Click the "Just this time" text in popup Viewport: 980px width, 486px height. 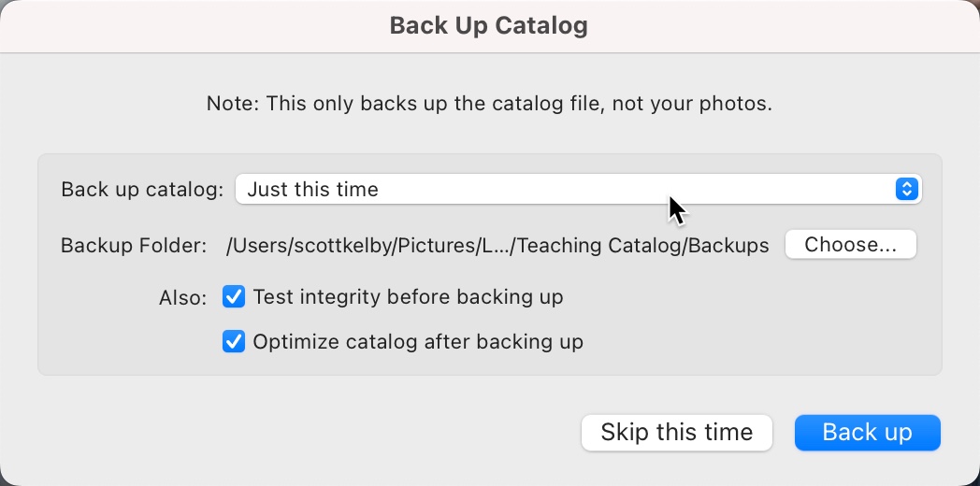[313, 189]
